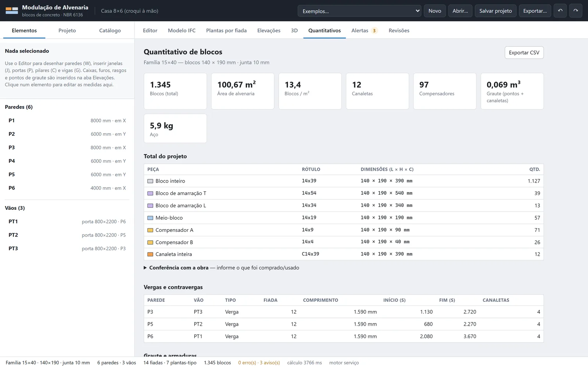Click the Novo button
Image resolution: width=588 pixels, height=368 pixels.
(435, 11)
